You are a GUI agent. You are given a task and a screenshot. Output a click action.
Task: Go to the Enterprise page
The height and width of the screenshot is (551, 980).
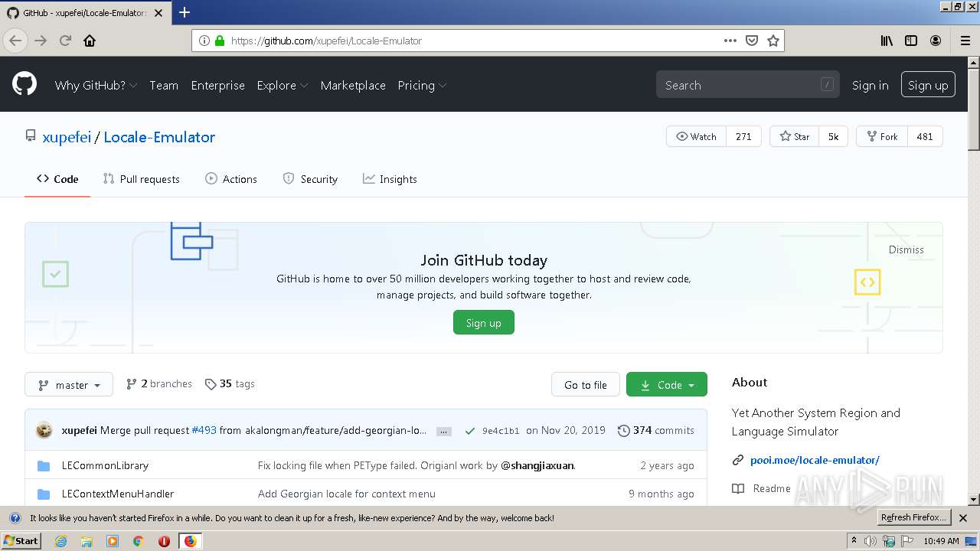point(218,85)
